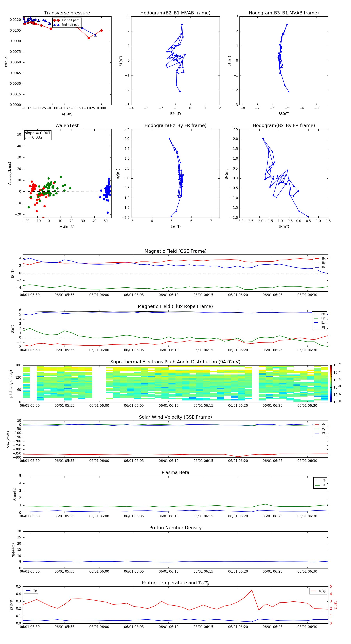
Task: Click '06/01 06:00' under GSE magnetic field
Action: click(x=99, y=295)
